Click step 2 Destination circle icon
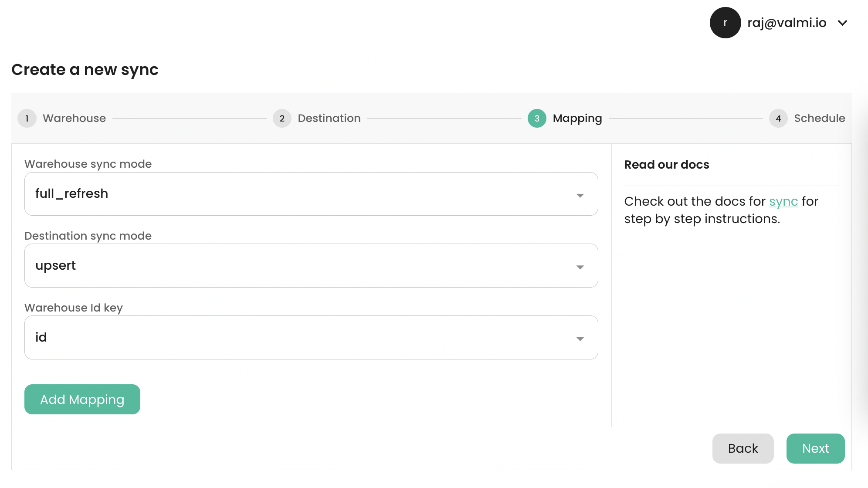This screenshot has width=868, height=488. pos(282,118)
